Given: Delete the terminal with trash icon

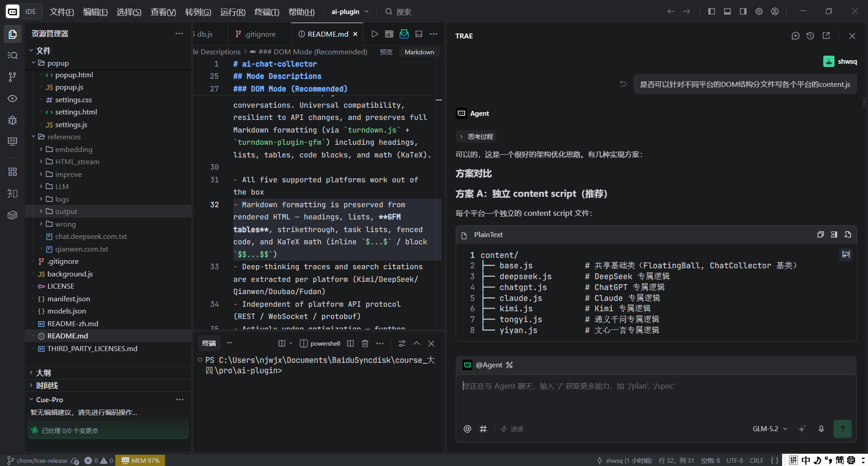Looking at the screenshot, I should pos(365,343).
